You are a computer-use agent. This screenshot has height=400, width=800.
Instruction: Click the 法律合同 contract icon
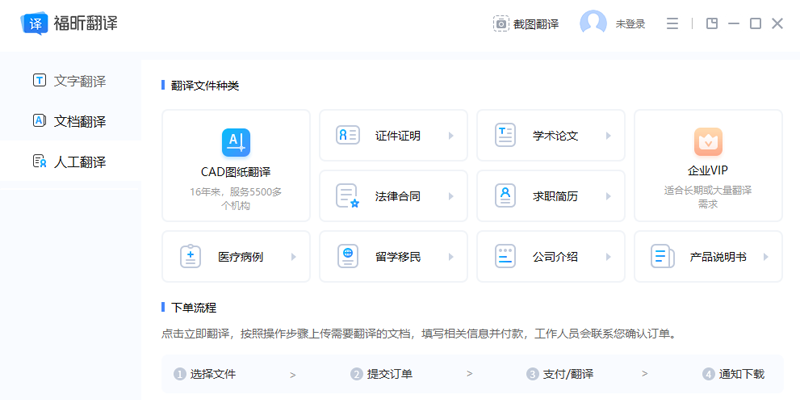(x=348, y=196)
